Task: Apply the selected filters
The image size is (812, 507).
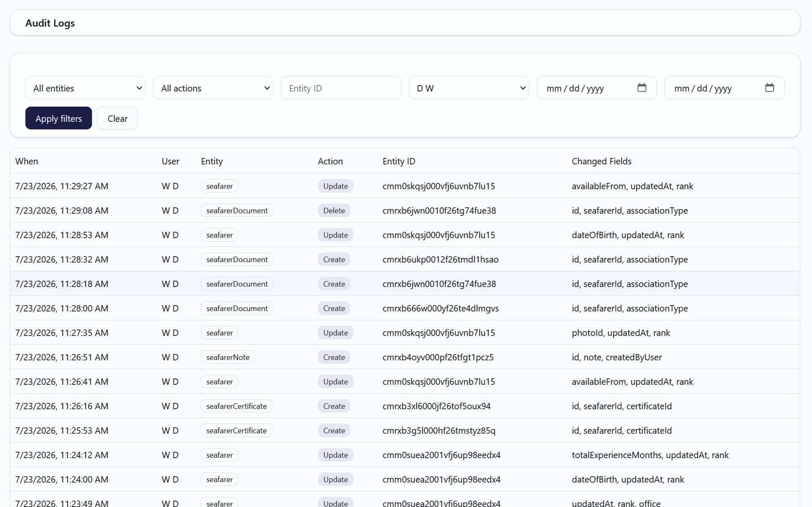Action: (59, 118)
